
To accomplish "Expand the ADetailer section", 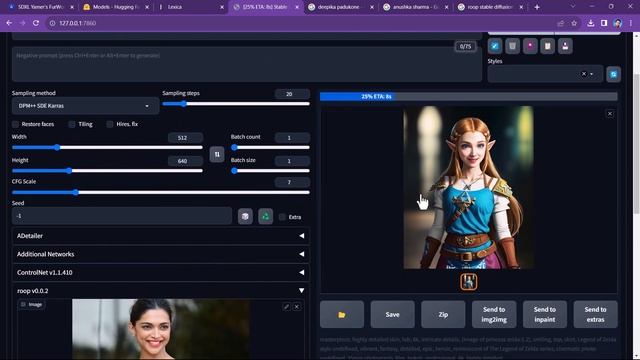I will (x=160, y=236).
